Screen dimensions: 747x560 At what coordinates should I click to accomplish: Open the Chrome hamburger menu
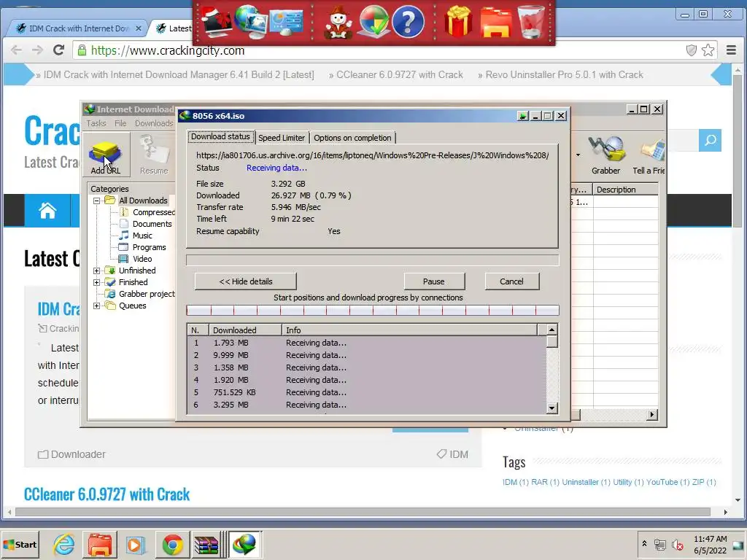click(731, 50)
